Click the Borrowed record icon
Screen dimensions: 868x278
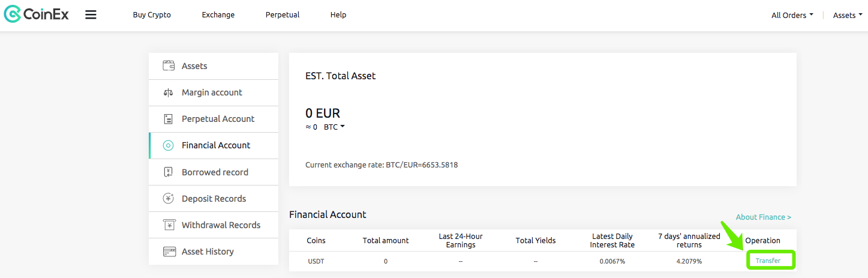(x=169, y=172)
